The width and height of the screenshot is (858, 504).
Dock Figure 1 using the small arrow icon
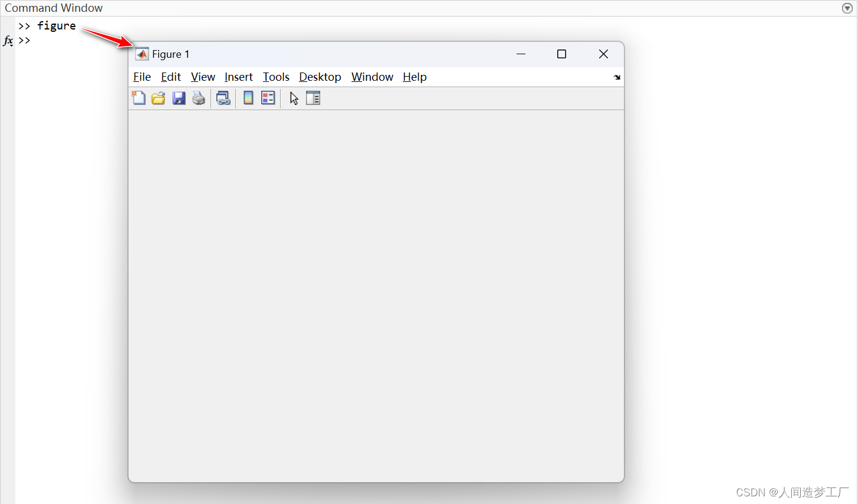coord(617,77)
